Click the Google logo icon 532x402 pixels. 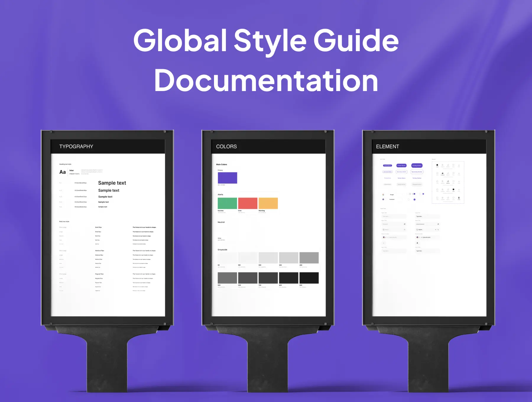click(x=383, y=194)
